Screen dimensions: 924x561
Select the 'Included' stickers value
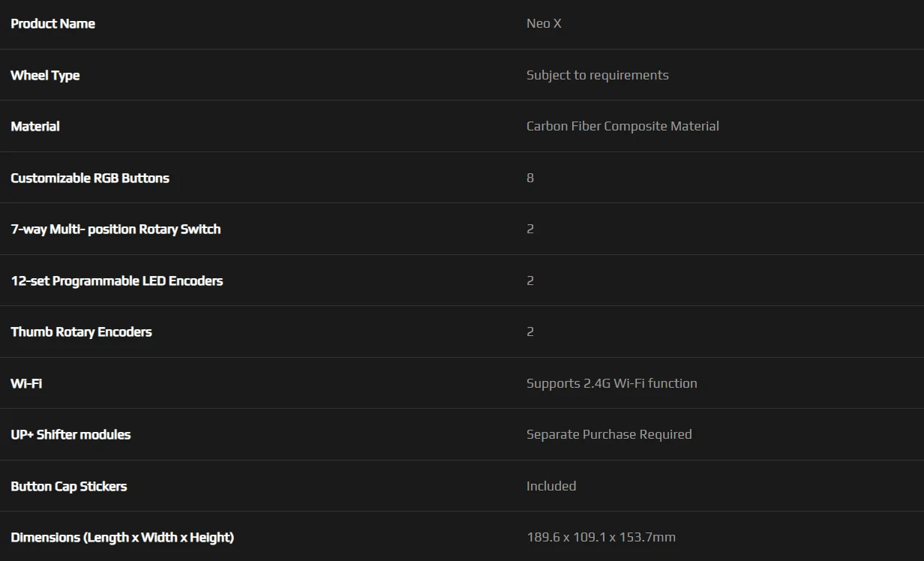pyautogui.click(x=551, y=486)
